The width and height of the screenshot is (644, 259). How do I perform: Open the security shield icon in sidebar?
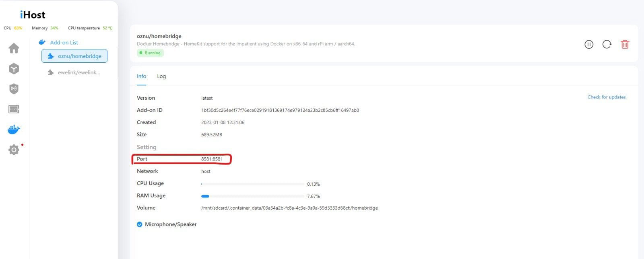coord(14,89)
